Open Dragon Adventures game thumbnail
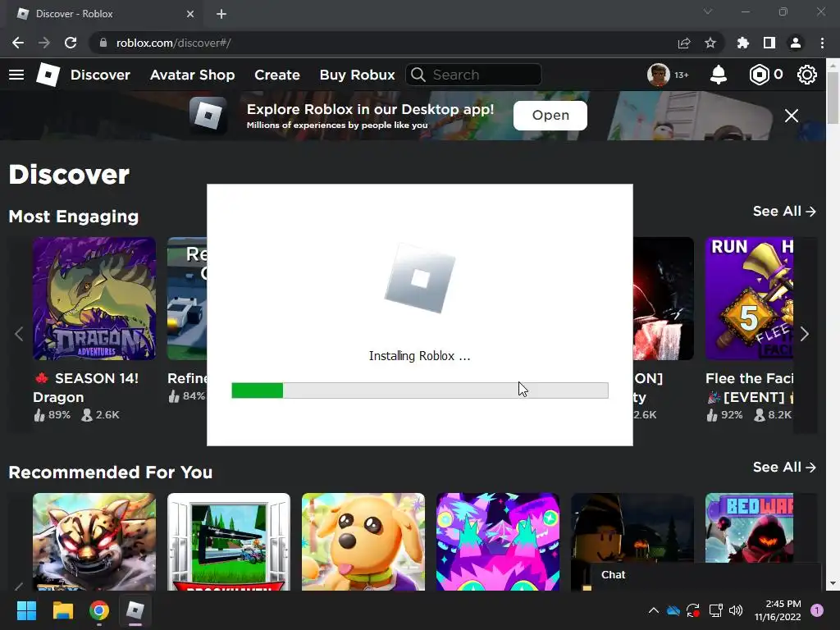 [94, 299]
